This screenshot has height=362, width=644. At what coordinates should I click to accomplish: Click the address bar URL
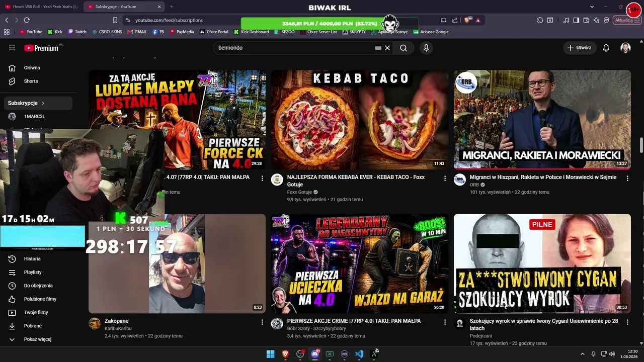pyautogui.click(x=169, y=20)
